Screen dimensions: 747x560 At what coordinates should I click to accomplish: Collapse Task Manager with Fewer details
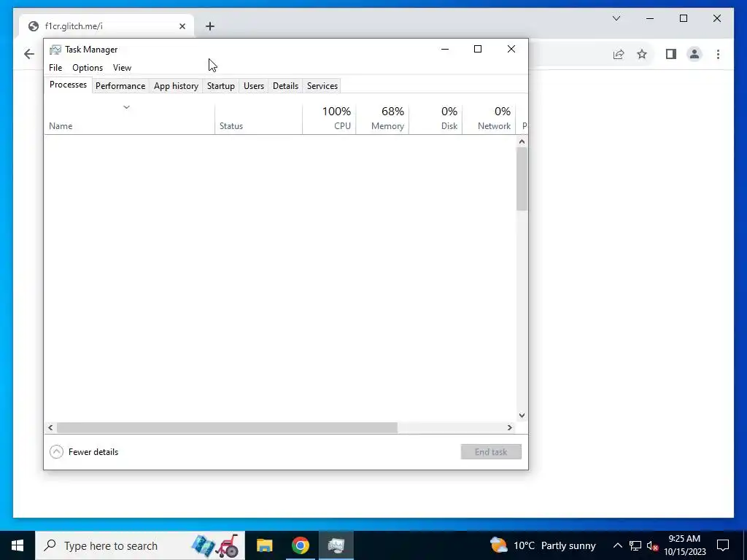[x=84, y=452]
